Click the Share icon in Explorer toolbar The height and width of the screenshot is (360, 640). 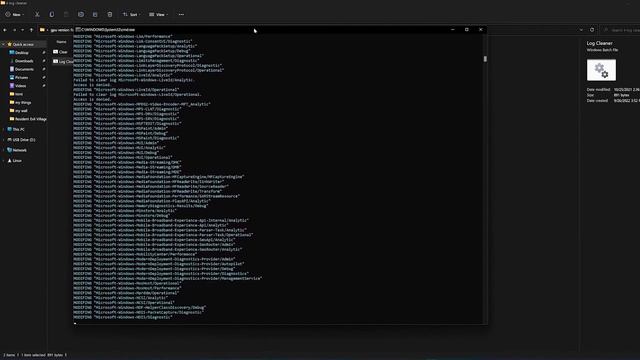click(x=95, y=15)
